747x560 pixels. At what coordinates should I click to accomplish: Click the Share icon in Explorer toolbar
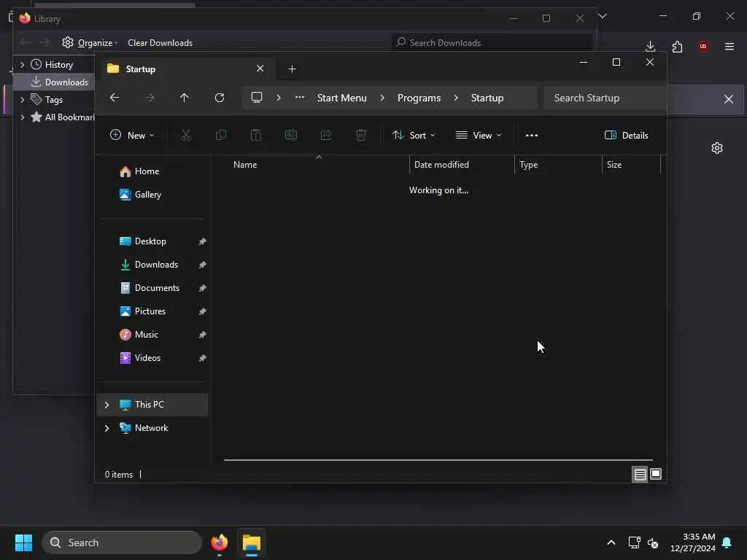[x=326, y=135]
